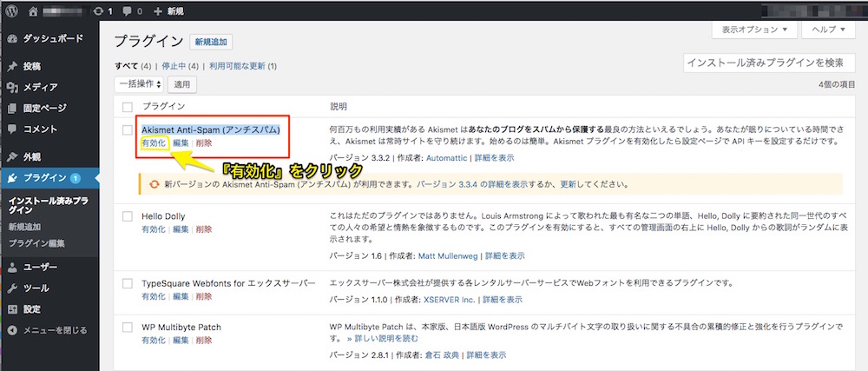The height and width of the screenshot is (371, 868).
Task: Click 有効化 under Hello Dolly
Action: [x=154, y=229]
